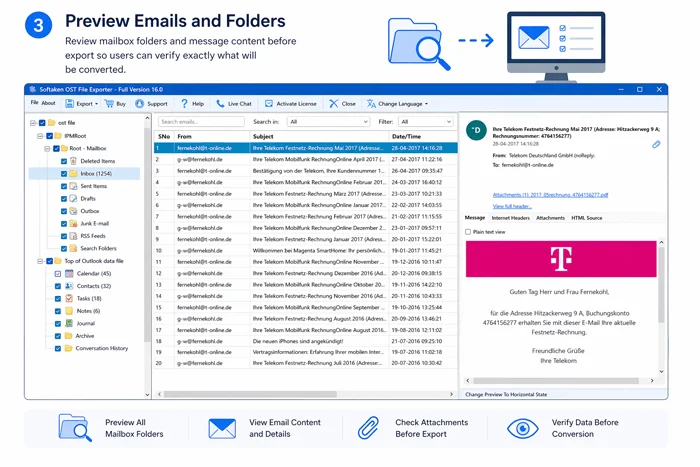Image resolution: width=700 pixels, height=467 pixels.
Task: Collapse the ost file tree node
Action: [x=33, y=123]
